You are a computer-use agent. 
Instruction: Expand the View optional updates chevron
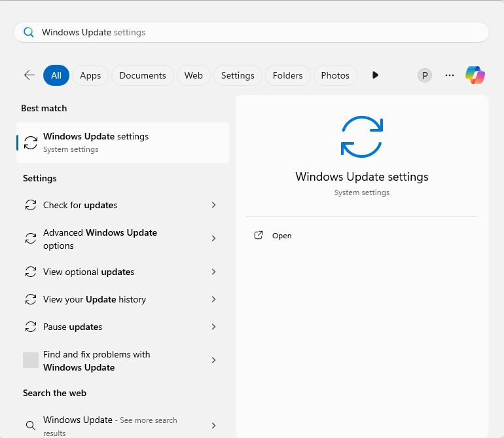(213, 272)
